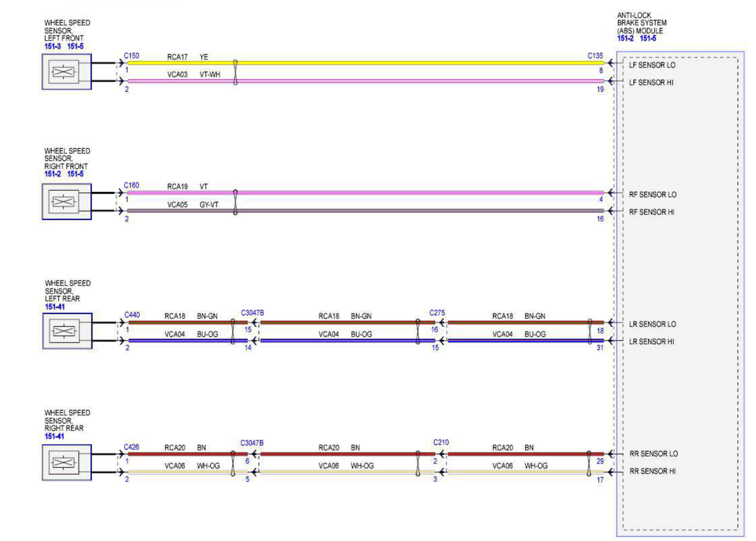The height and width of the screenshot is (541, 756).
Task: Click the RR SENSOR LO pin label
Action: pyautogui.click(x=653, y=454)
